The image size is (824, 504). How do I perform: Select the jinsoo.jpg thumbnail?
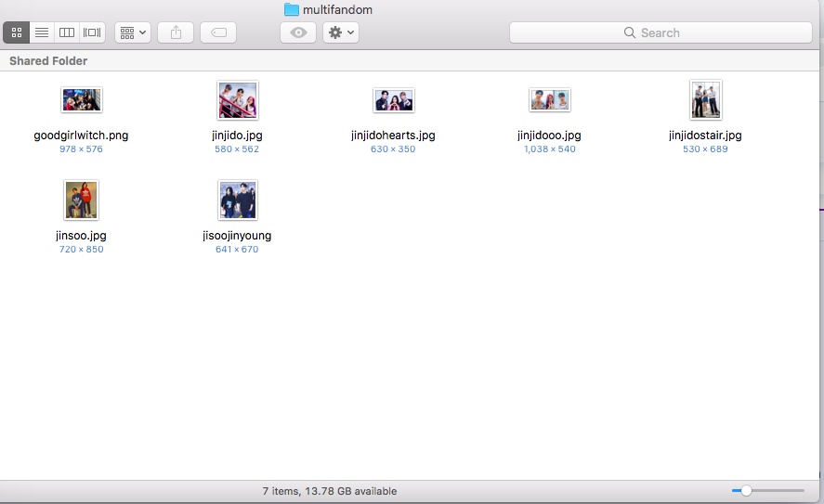[82, 200]
